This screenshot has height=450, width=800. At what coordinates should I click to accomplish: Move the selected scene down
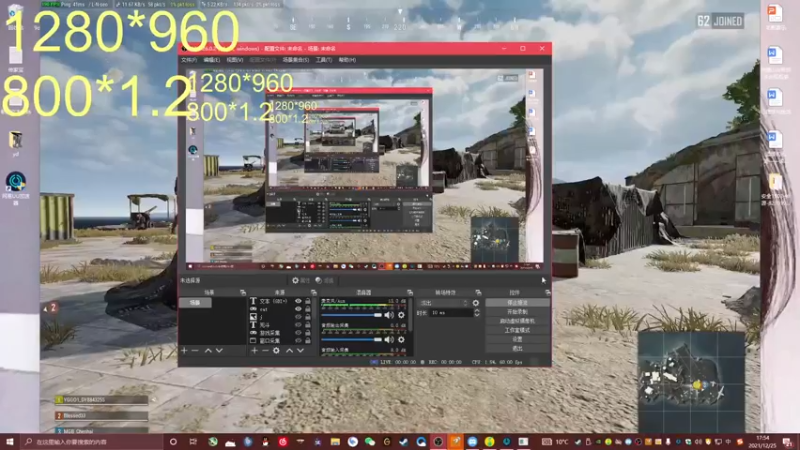[x=219, y=351]
